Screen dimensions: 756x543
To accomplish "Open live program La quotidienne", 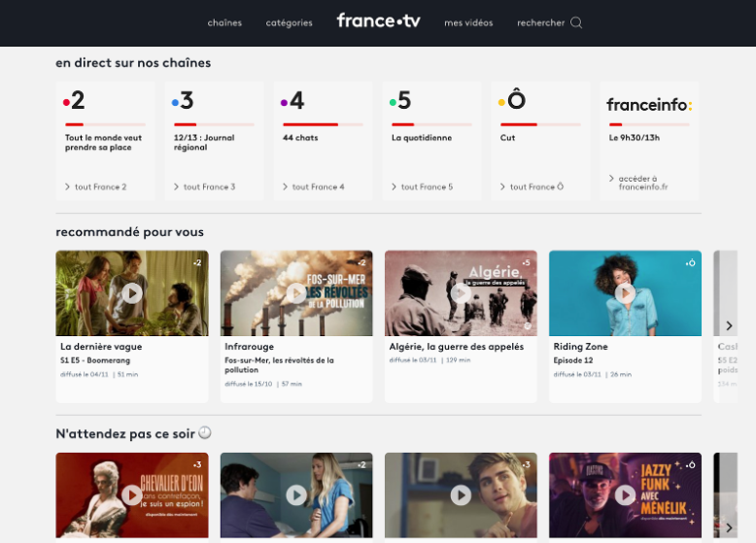I will 422,138.
